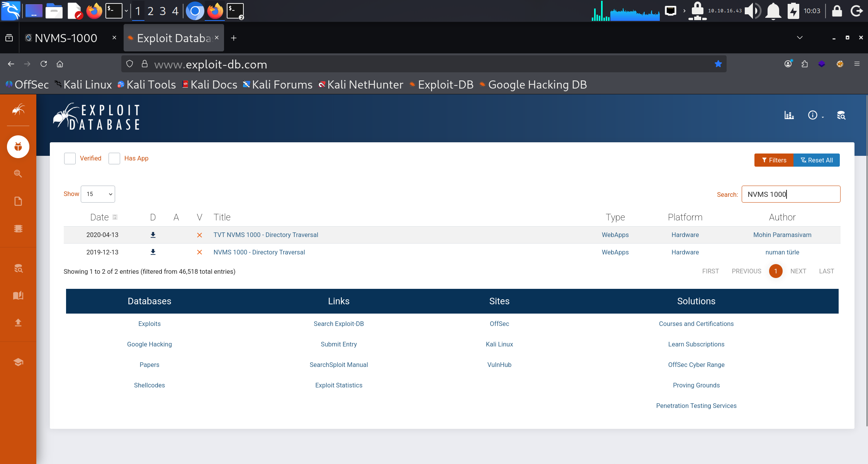This screenshot has width=868, height=464.
Task: Open Google Hacking Database from the sidebar globe icon
Action: pyautogui.click(x=18, y=174)
